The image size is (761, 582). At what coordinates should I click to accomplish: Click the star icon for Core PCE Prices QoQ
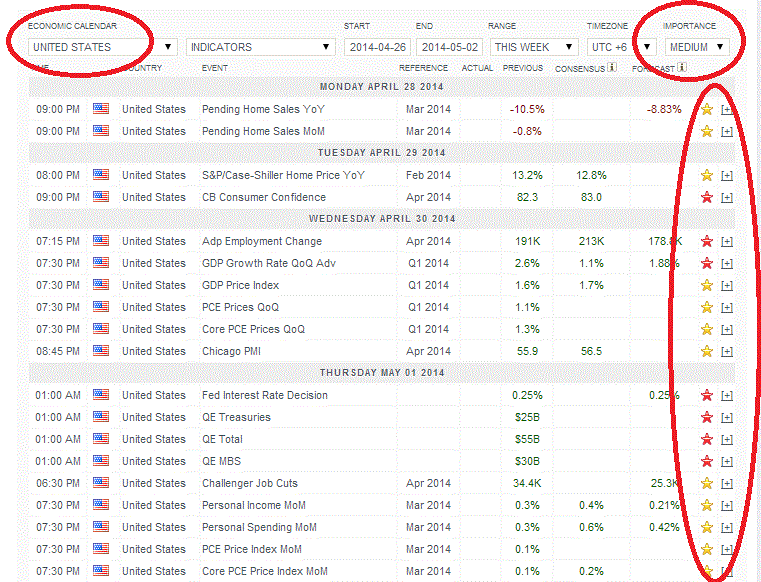tap(707, 329)
